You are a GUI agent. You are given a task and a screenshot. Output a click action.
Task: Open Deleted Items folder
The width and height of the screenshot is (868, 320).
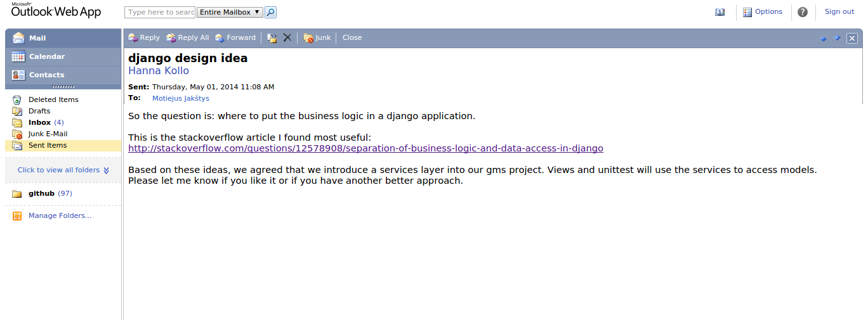tap(53, 99)
